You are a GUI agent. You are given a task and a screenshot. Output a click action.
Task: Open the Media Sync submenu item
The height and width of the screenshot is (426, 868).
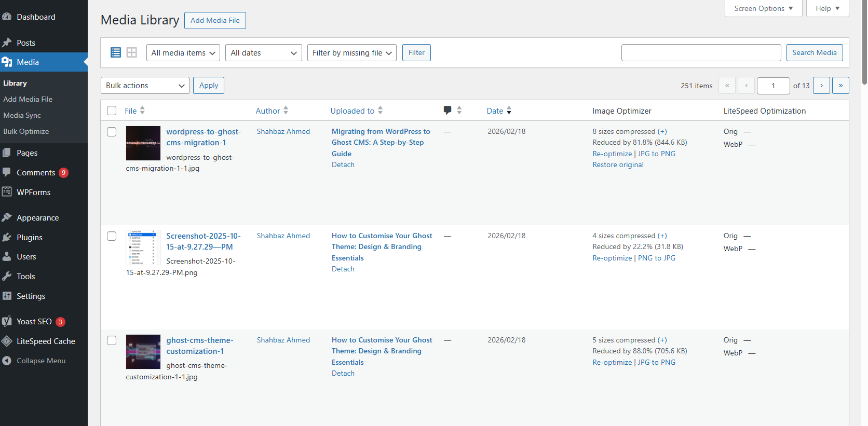[x=22, y=115]
